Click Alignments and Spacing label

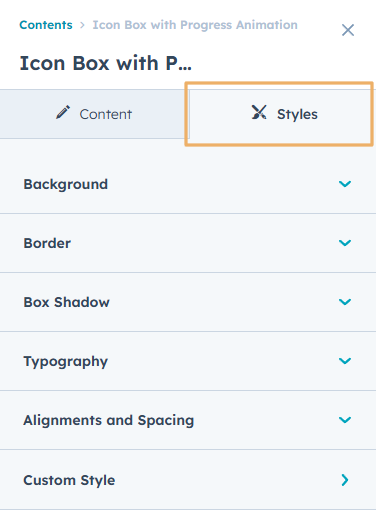[109, 421]
